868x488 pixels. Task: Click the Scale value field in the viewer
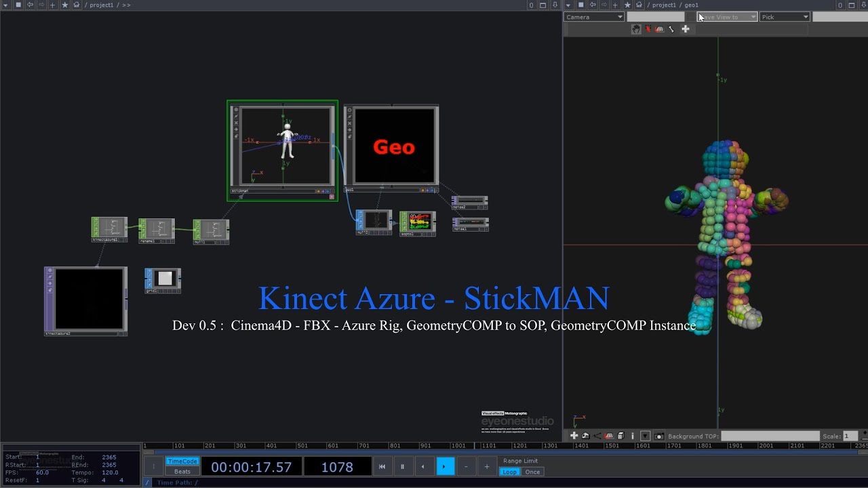pyautogui.click(x=850, y=436)
